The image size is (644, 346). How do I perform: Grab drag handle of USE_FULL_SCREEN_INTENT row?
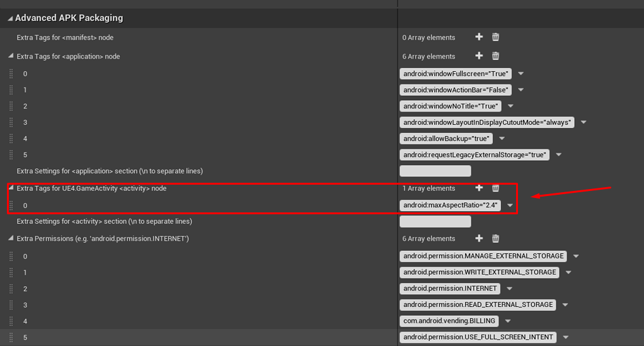click(11, 337)
